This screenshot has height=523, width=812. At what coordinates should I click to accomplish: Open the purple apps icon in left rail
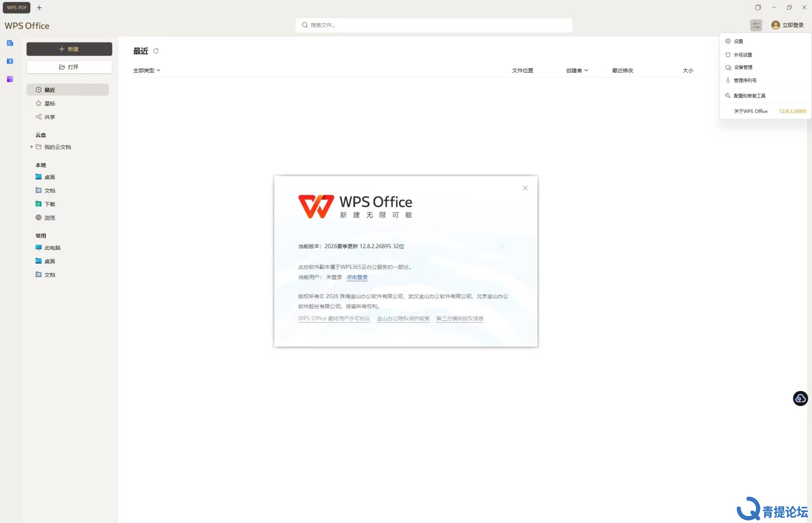(x=10, y=79)
